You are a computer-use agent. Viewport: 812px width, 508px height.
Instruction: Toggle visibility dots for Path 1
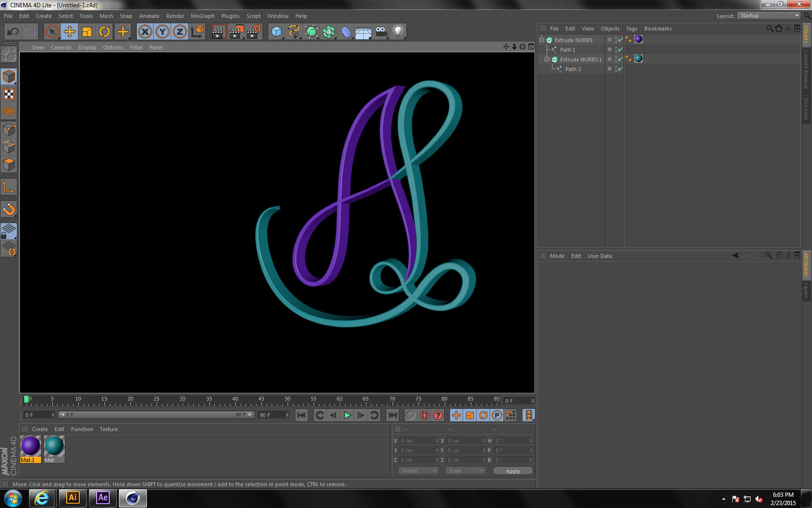pyautogui.click(x=616, y=49)
